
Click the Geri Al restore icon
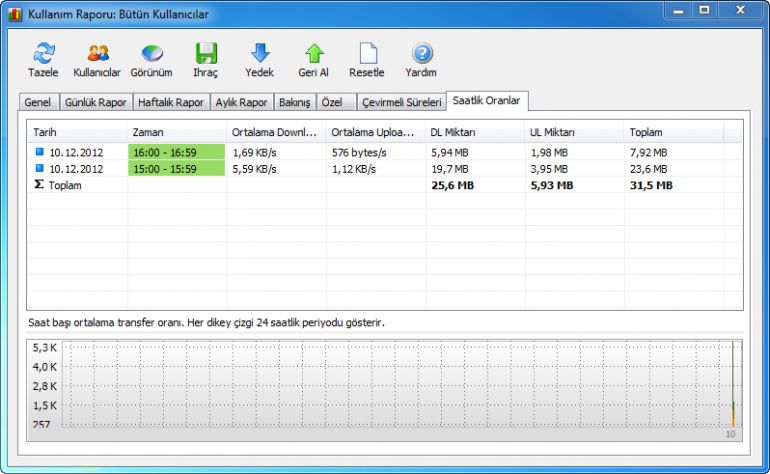tap(313, 54)
